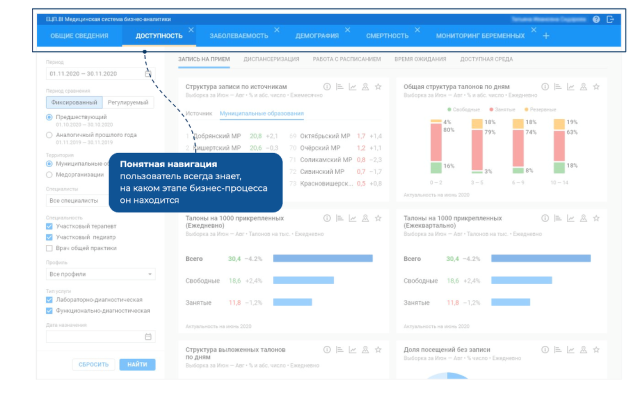
Task: Open the Мониторинг беременных tab
Action: [480, 36]
